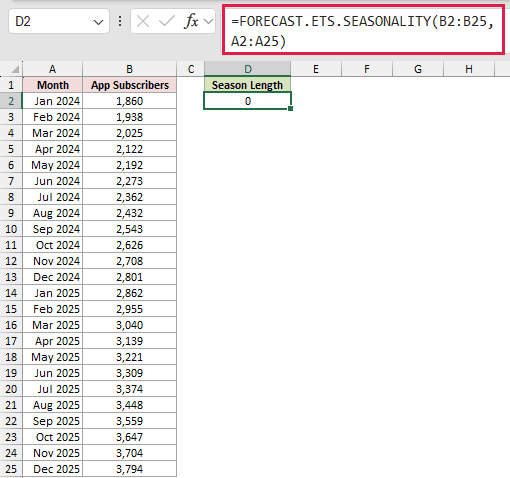Click the Name Box showing D2
Screen dimensions: 510x478
(59, 22)
